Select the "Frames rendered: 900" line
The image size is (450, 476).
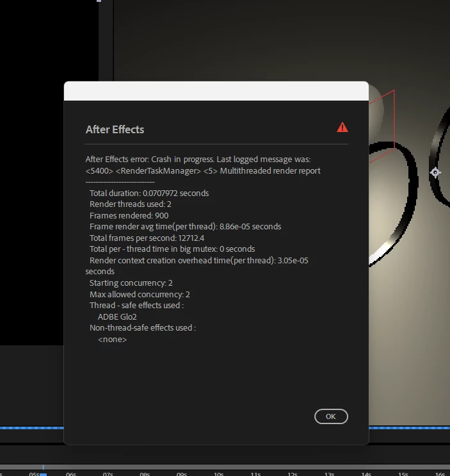click(x=129, y=215)
